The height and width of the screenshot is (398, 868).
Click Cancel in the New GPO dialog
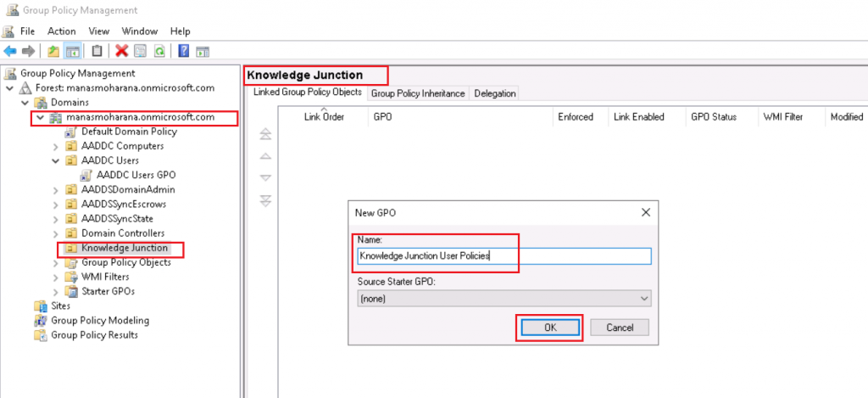(x=619, y=328)
